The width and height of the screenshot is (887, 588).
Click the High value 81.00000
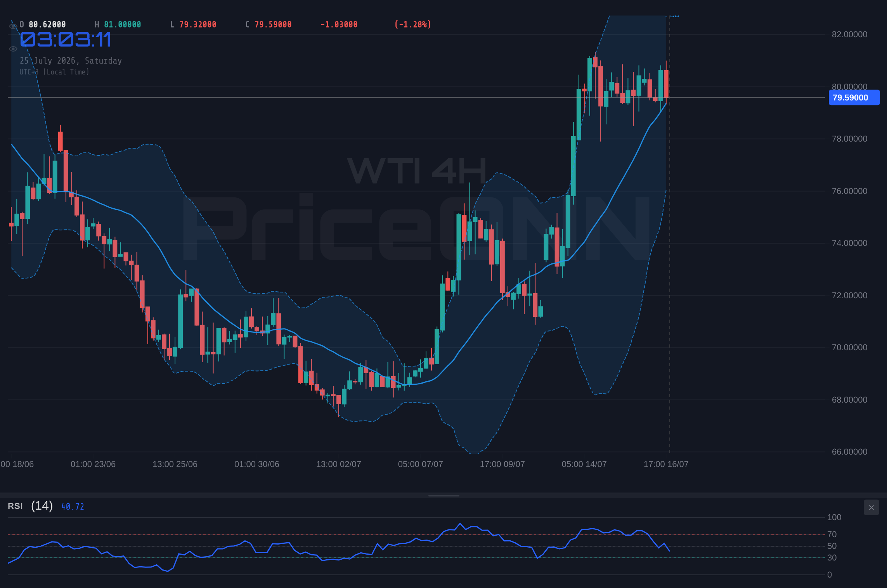[123, 24]
